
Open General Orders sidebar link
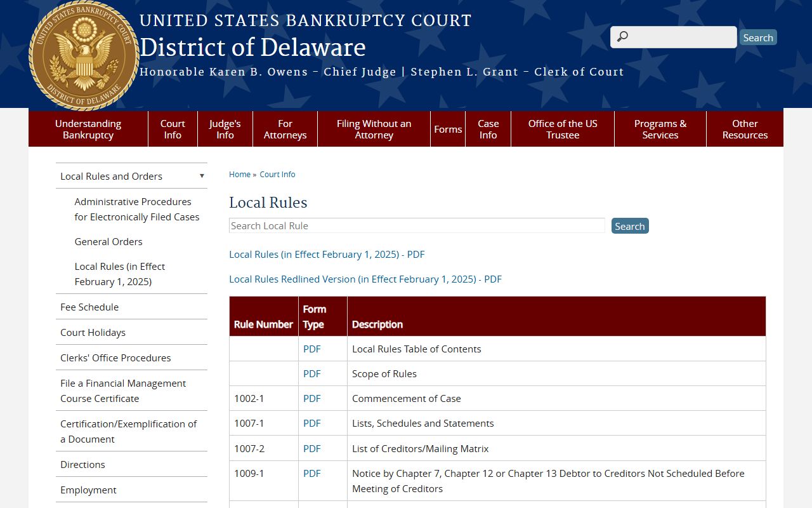108,241
